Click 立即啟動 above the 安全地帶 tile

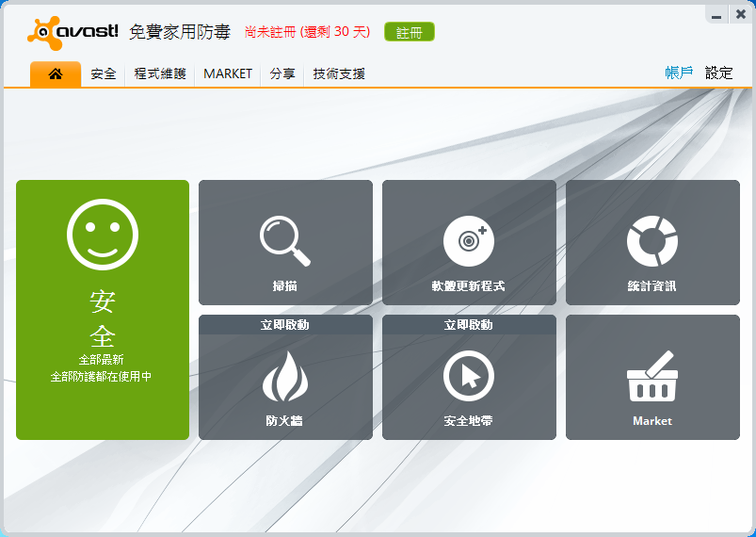click(469, 325)
